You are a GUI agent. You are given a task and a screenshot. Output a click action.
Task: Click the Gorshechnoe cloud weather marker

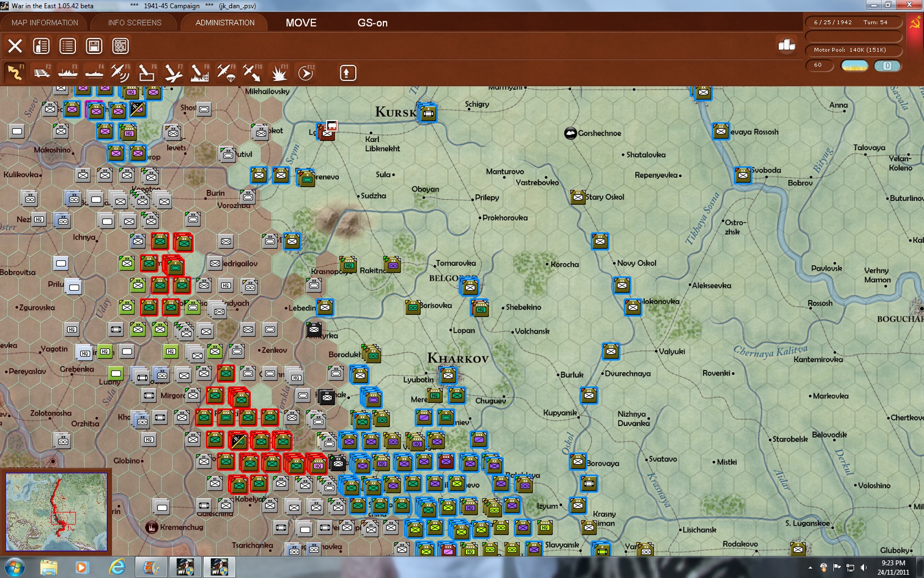pos(570,133)
